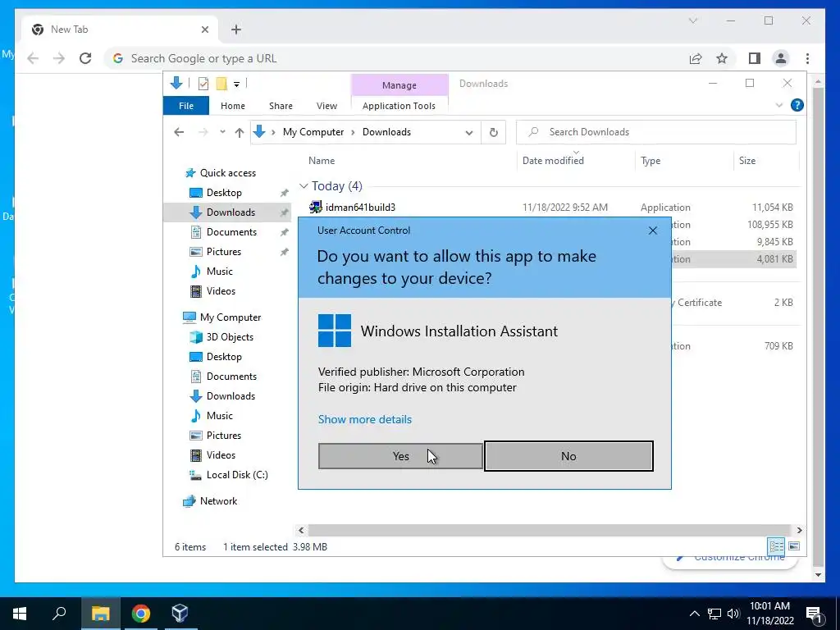Open Pictures under My Computer
The image size is (840, 630).
click(223, 436)
